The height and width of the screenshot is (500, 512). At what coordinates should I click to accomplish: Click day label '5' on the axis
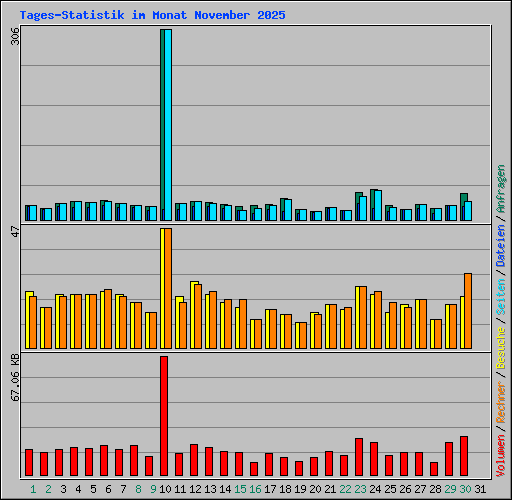click(x=93, y=489)
